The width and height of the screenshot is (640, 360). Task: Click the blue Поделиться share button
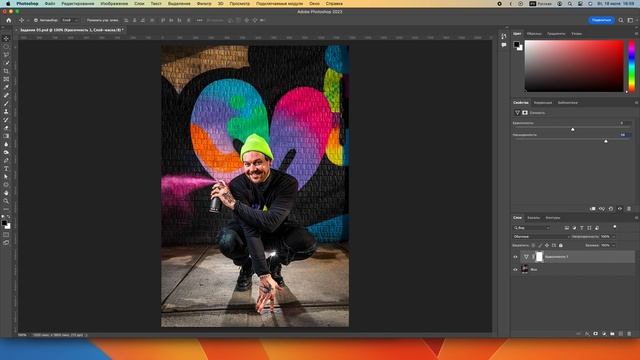pos(601,20)
